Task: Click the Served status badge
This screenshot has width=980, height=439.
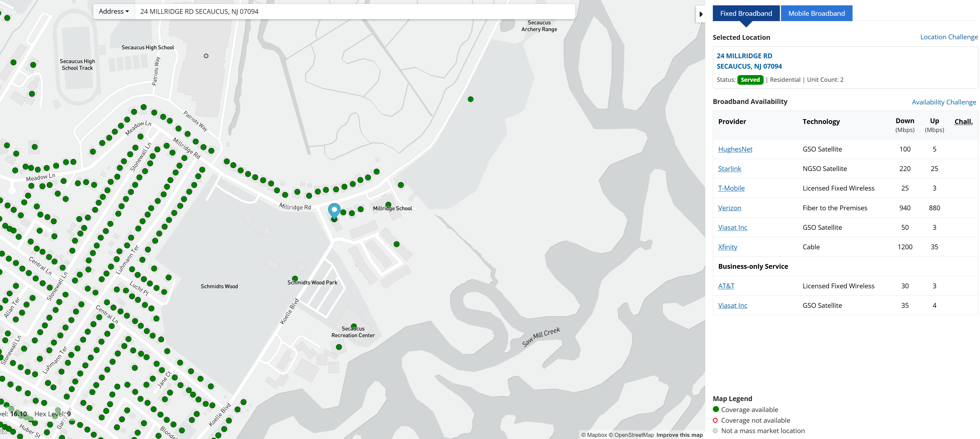Action: (x=750, y=80)
